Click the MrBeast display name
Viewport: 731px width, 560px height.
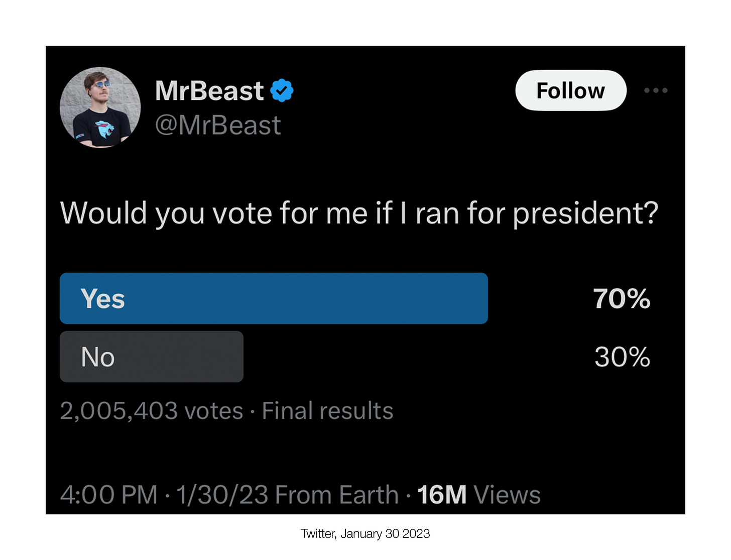coord(209,91)
